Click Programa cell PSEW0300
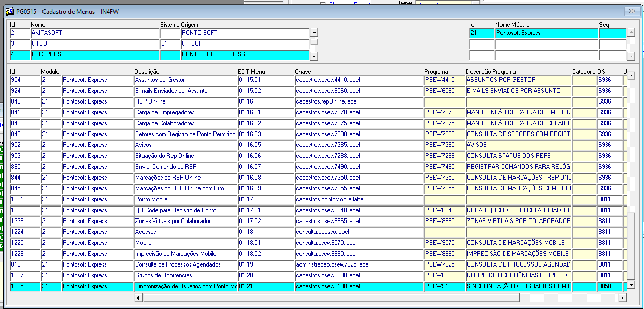 tap(445, 275)
